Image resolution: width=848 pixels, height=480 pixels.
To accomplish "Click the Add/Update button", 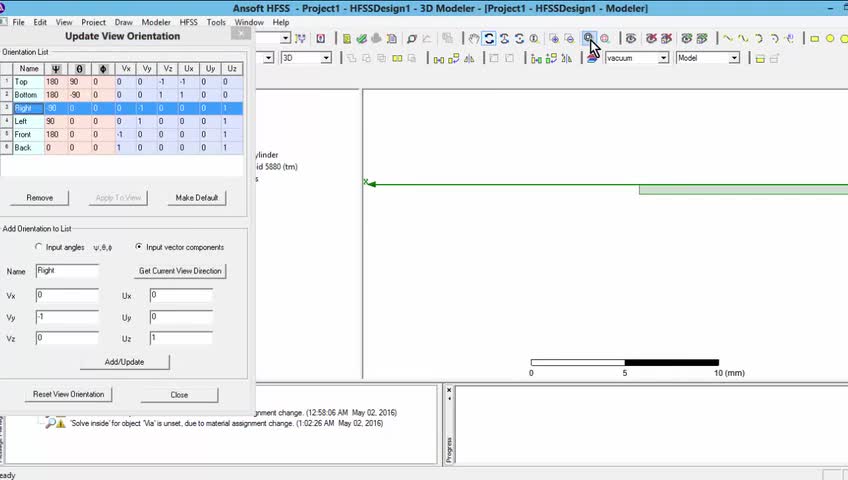I will (124, 362).
